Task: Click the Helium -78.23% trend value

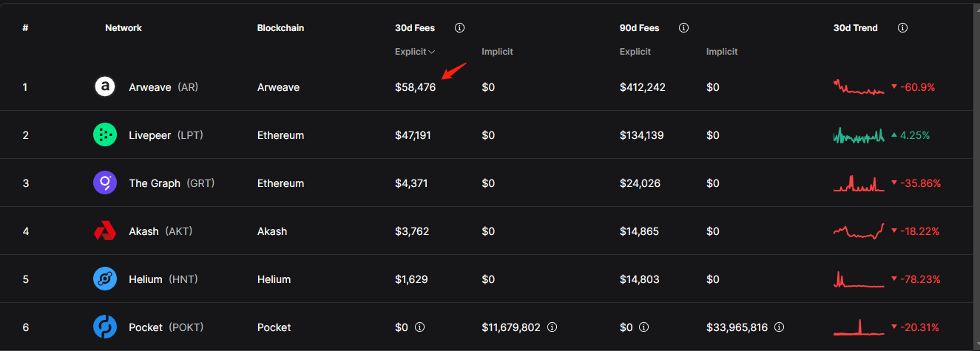Action: (x=920, y=279)
